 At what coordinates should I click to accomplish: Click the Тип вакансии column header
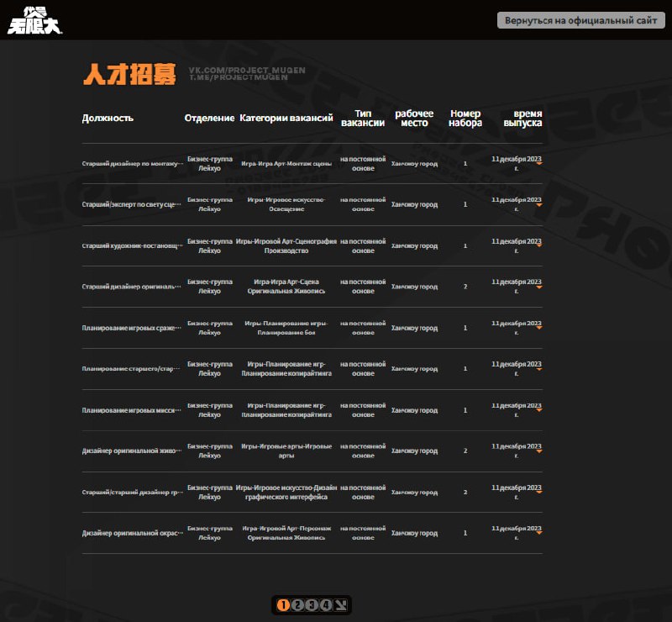click(363, 118)
